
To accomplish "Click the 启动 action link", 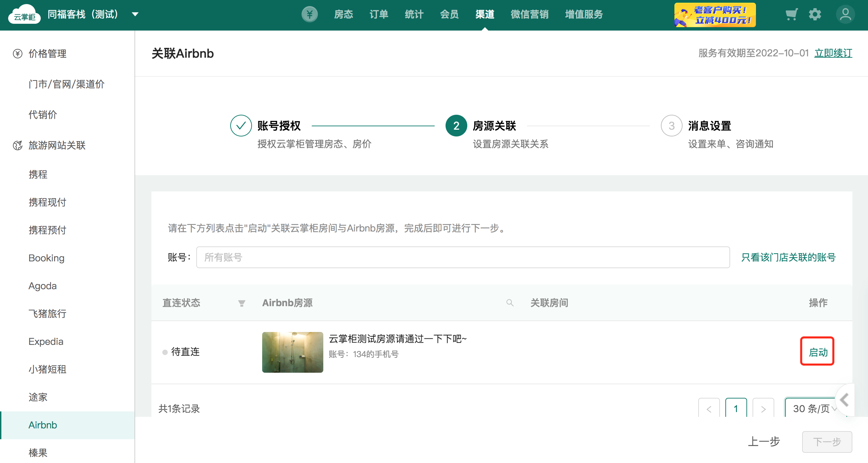I will click(x=818, y=352).
